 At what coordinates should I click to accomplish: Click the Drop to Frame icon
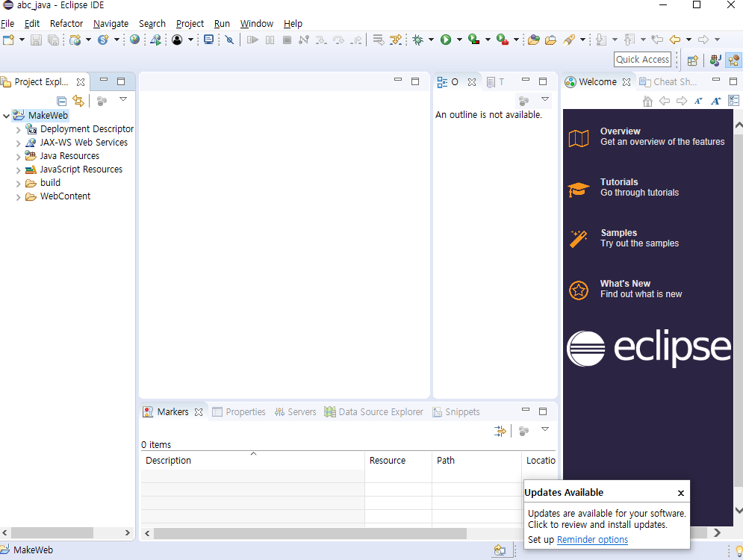pyautogui.click(x=378, y=40)
